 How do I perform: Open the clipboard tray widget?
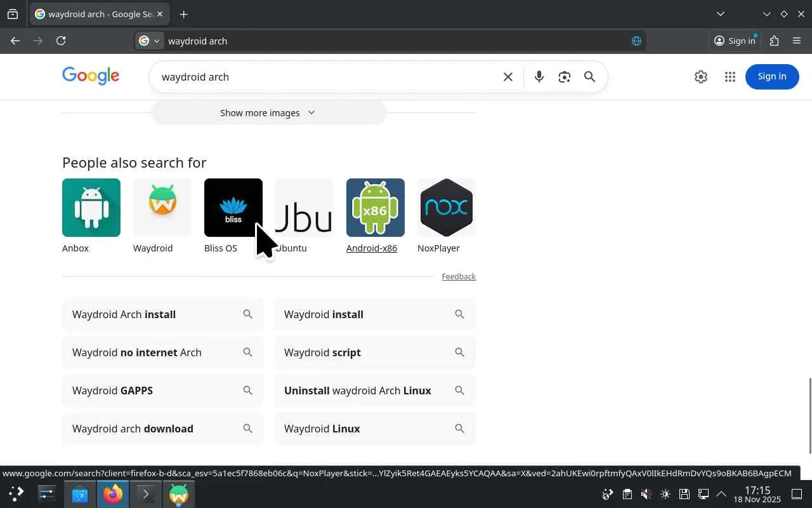pyautogui.click(x=627, y=494)
